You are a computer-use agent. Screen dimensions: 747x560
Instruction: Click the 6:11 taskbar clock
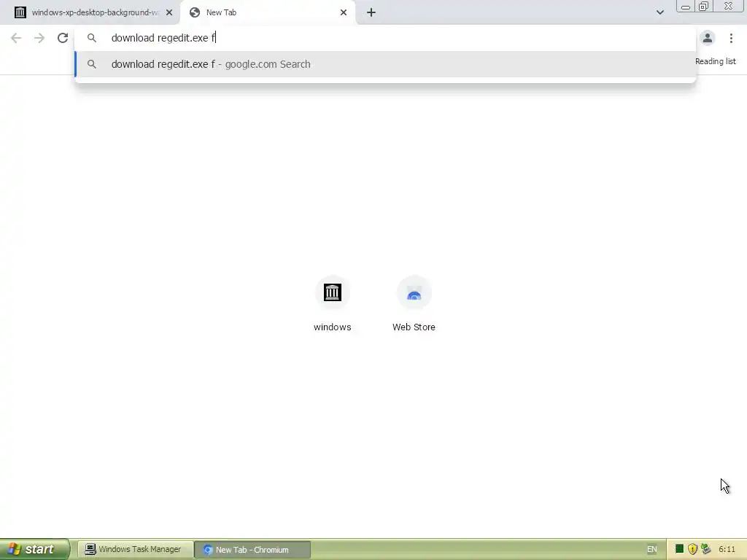[x=727, y=550]
